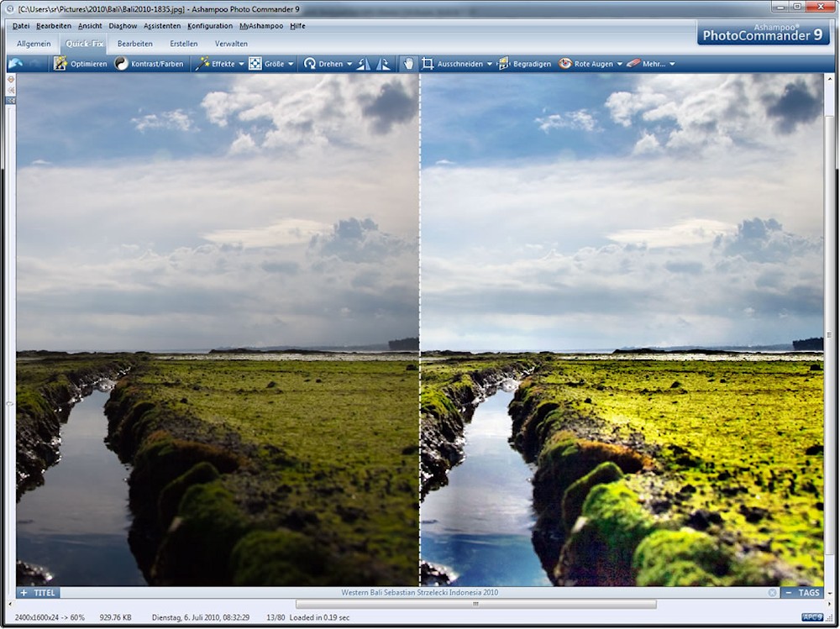Click the Rote Augen eye icon

click(565, 64)
